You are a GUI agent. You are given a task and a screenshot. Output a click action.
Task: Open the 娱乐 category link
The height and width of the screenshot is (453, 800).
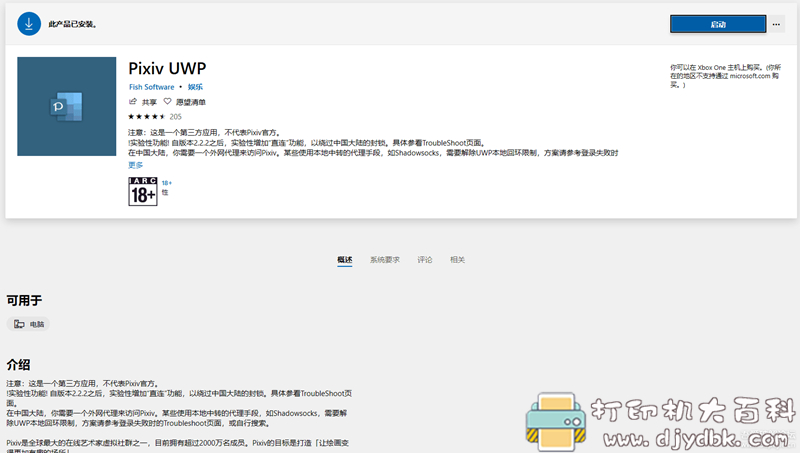[x=195, y=87]
